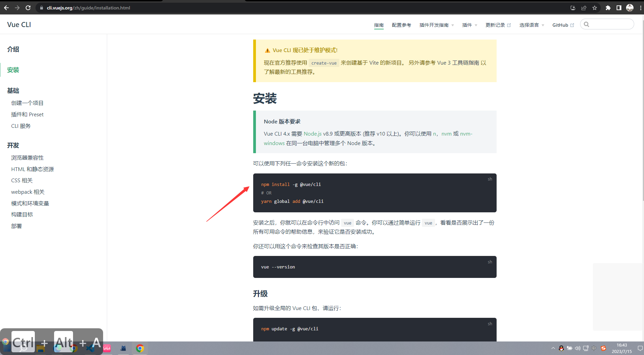
Task: Open the Chrome profile avatar
Action: click(x=630, y=8)
